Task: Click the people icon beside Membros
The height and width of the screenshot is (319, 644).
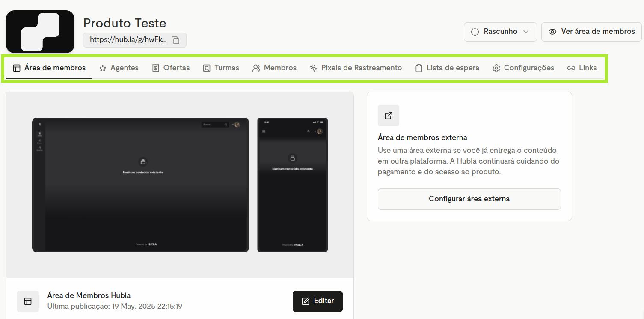Action: pos(256,68)
